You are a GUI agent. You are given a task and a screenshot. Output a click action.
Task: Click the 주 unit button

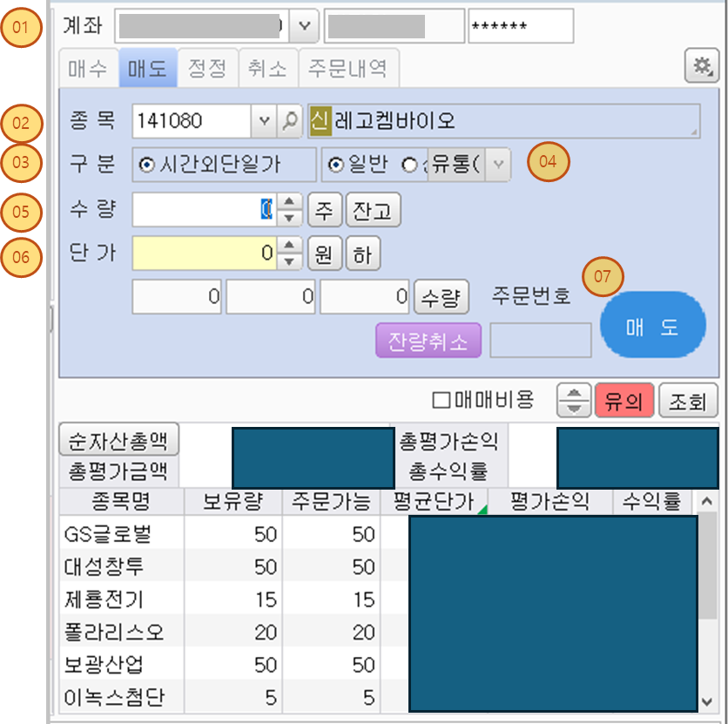325,210
